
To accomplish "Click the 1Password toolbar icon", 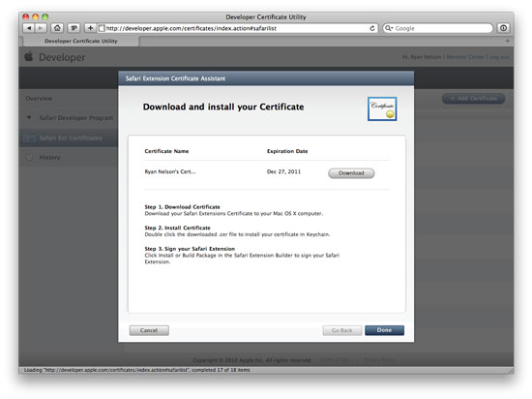I will 74,28.
